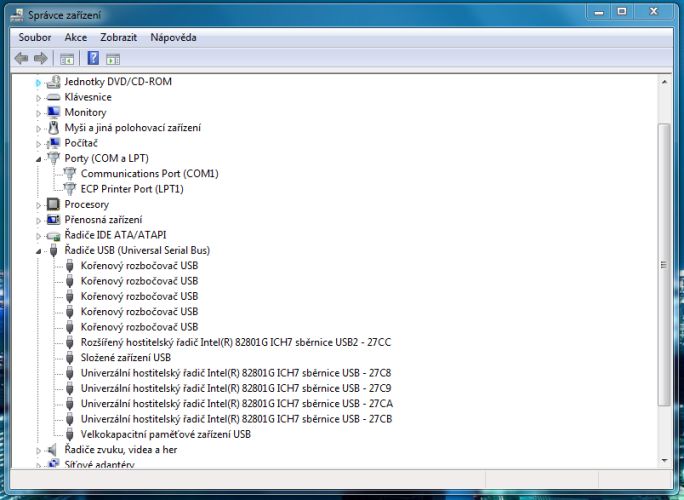This screenshot has height=500, width=684.
Task: Expand the Počítač node
Action: (38, 144)
